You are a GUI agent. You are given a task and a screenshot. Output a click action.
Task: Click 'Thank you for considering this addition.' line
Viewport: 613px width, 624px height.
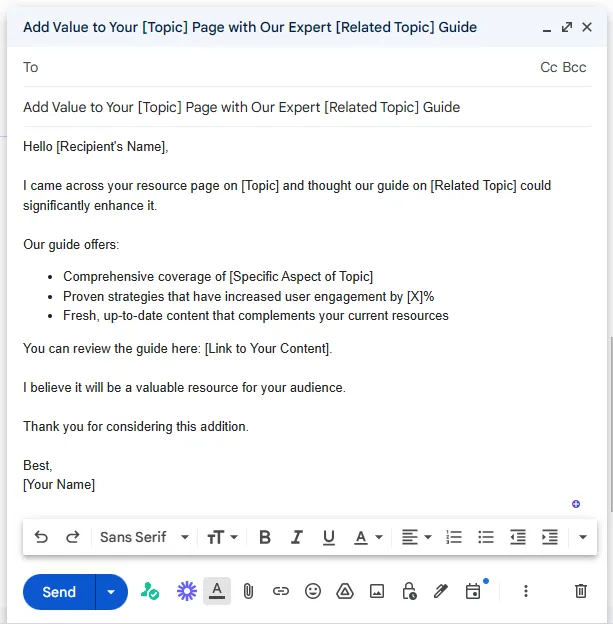[x=136, y=426]
